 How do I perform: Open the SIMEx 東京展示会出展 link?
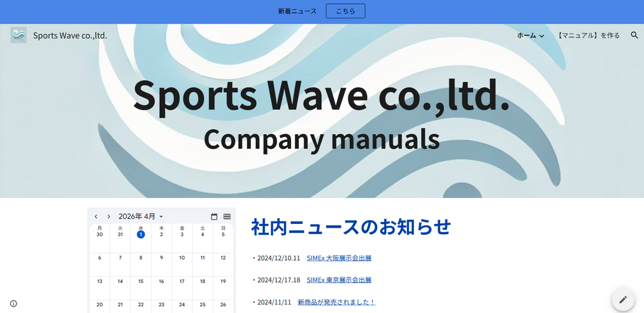click(x=339, y=280)
